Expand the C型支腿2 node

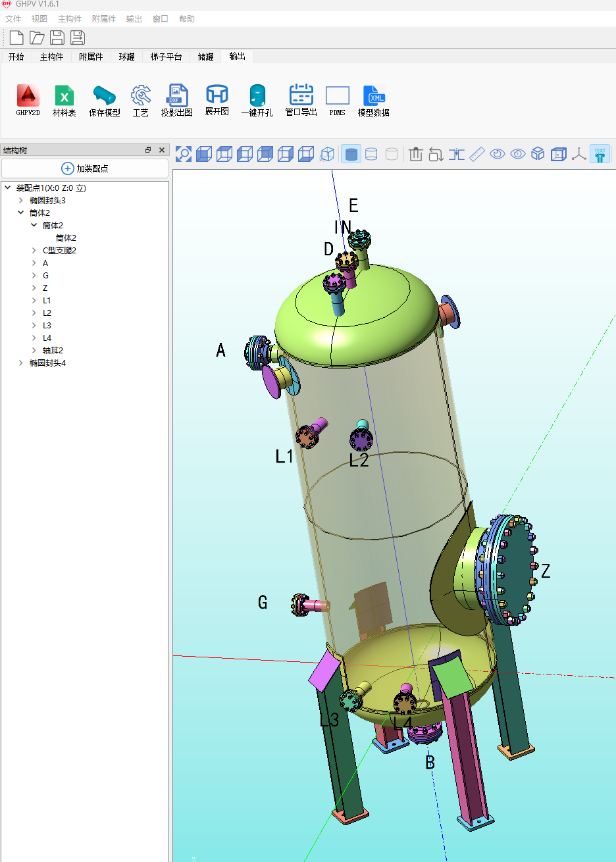34,250
